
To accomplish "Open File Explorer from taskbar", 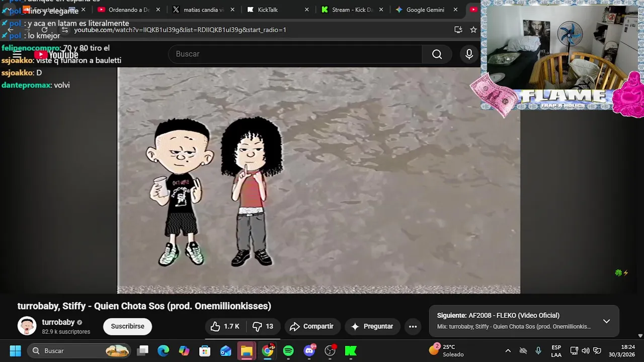I will (x=247, y=350).
